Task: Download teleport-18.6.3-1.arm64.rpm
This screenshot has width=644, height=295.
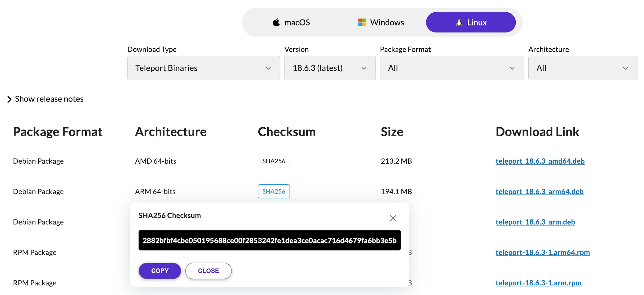Action: 543,252
